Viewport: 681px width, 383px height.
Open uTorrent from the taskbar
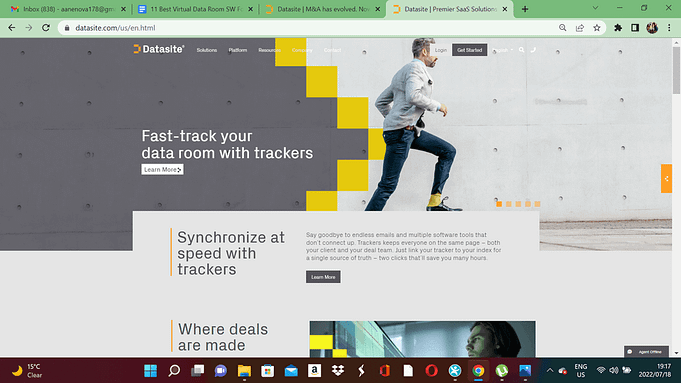click(502, 370)
